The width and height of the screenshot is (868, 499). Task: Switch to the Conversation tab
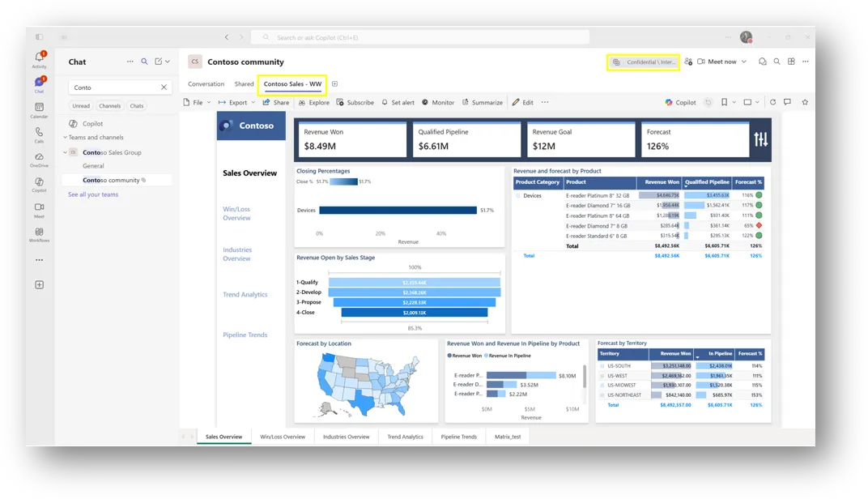tap(206, 84)
